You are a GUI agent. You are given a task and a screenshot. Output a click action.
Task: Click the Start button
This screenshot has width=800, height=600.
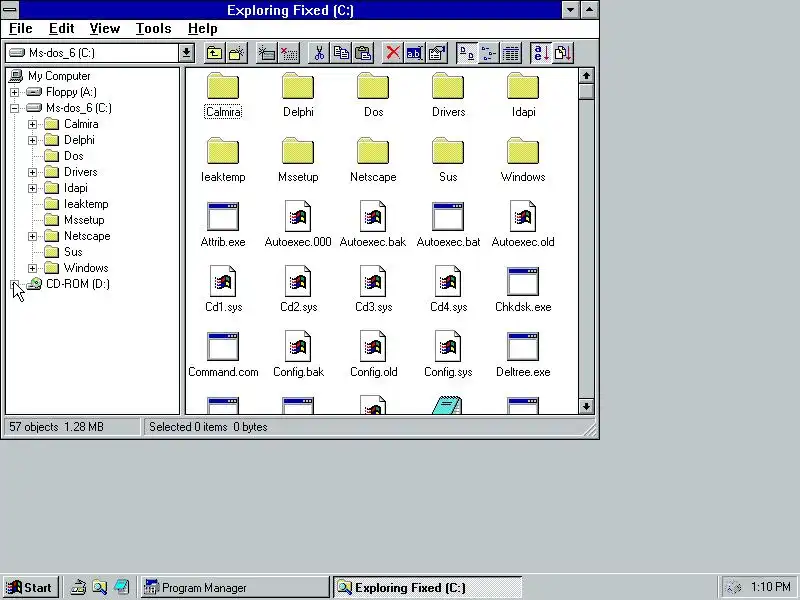click(x=30, y=588)
